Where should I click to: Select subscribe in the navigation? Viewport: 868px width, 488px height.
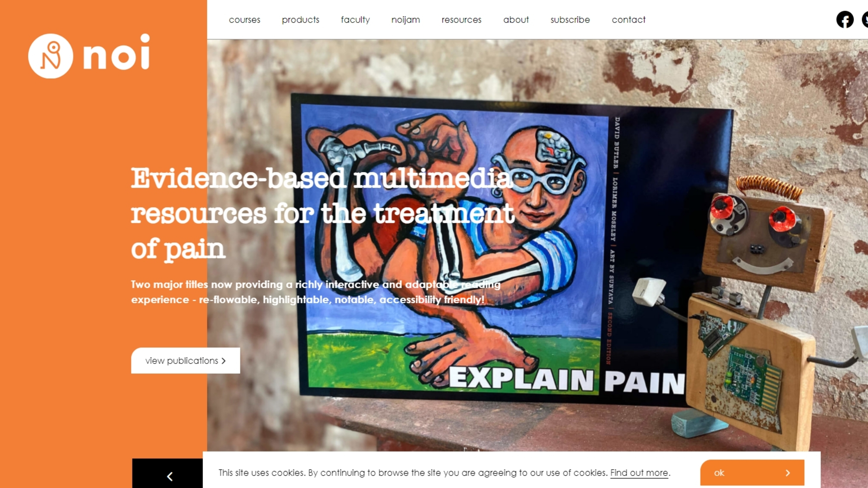click(x=570, y=20)
